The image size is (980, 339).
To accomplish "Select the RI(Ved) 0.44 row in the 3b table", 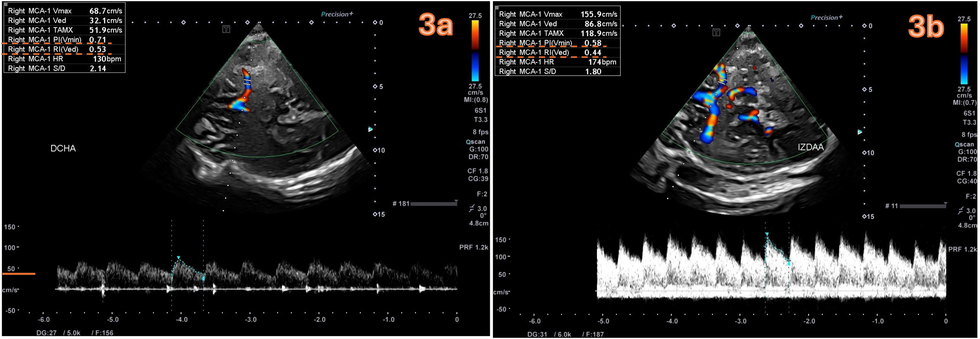I will coord(557,52).
